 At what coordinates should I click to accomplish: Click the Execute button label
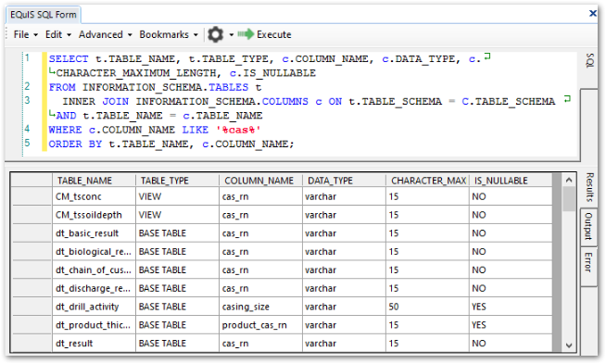coord(274,35)
